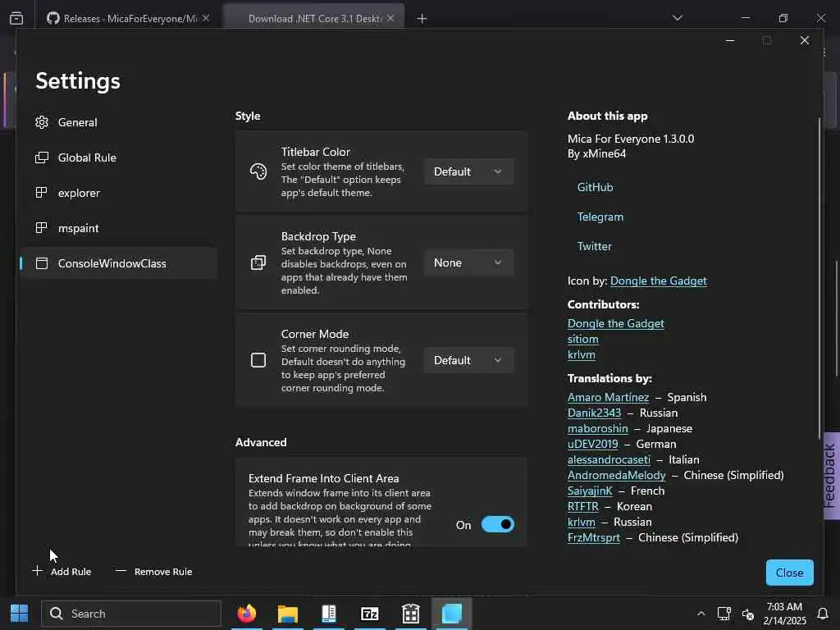840x630 pixels.
Task: Click the settings window vertical scrollbar
Action: 819,279
